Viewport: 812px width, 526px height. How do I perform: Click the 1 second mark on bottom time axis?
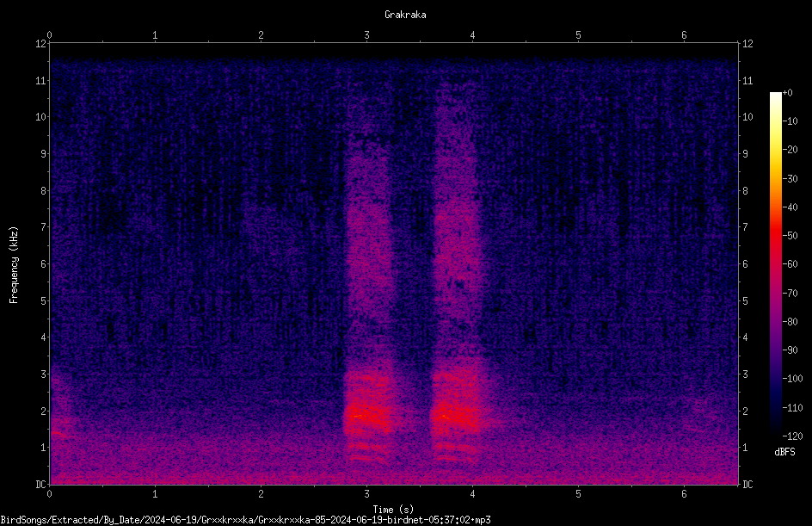point(155,494)
